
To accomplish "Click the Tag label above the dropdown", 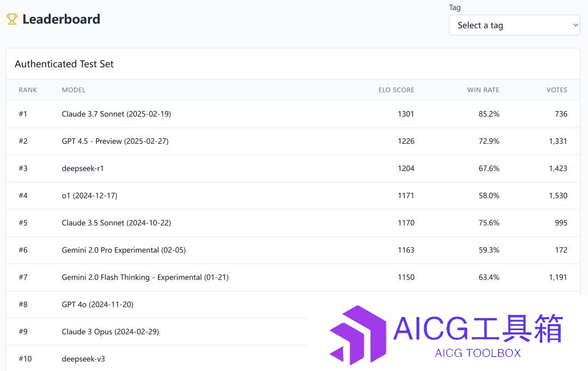I will (x=455, y=8).
